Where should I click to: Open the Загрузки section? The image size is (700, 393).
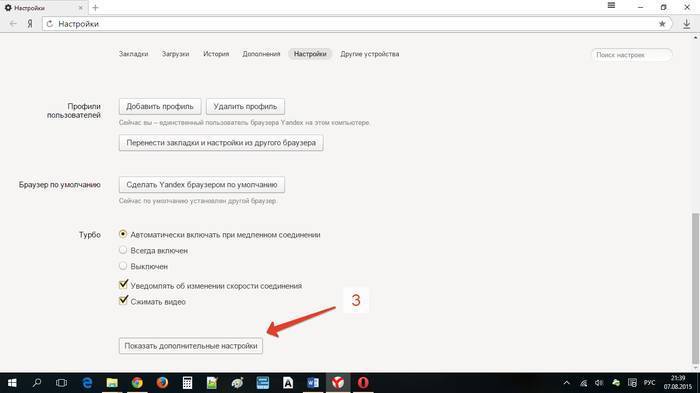tap(175, 54)
